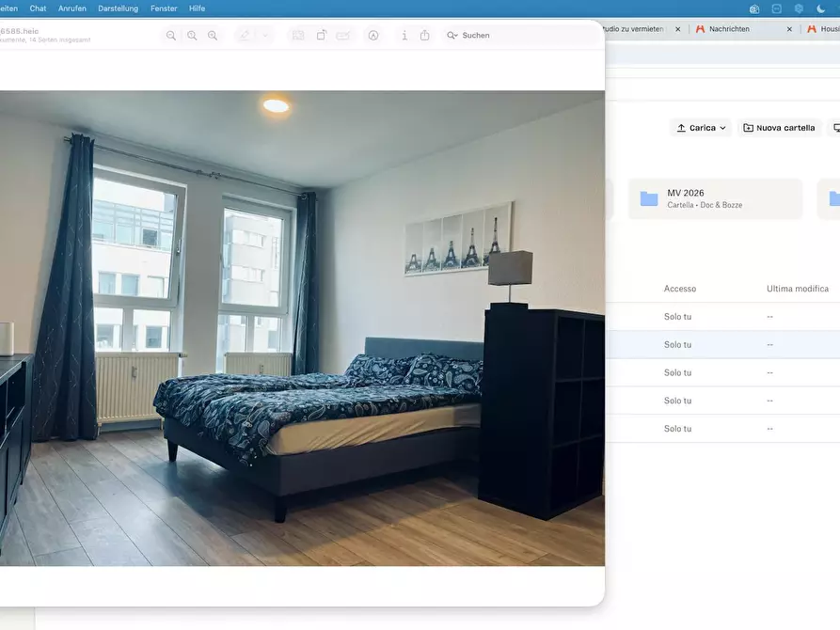
Task: Open the Darstellung menu
Action: pos(118,8)
